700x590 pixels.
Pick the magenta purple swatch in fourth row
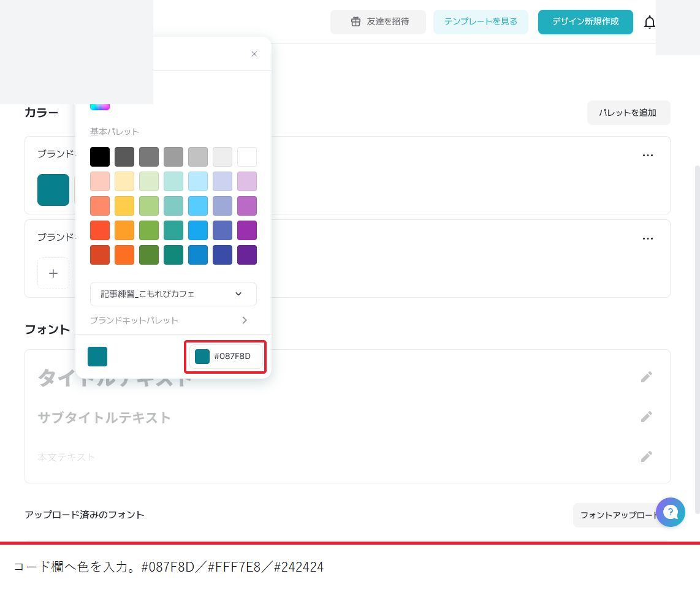coord(247,230)
